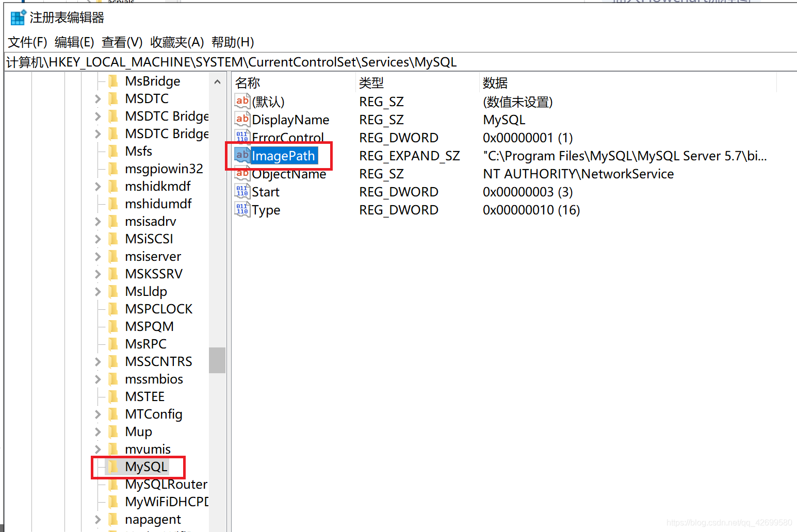The height and width of the screenshot is (532, 797).
Task: Click the MsLldp folder icon
Action: [x=113, y=291]
